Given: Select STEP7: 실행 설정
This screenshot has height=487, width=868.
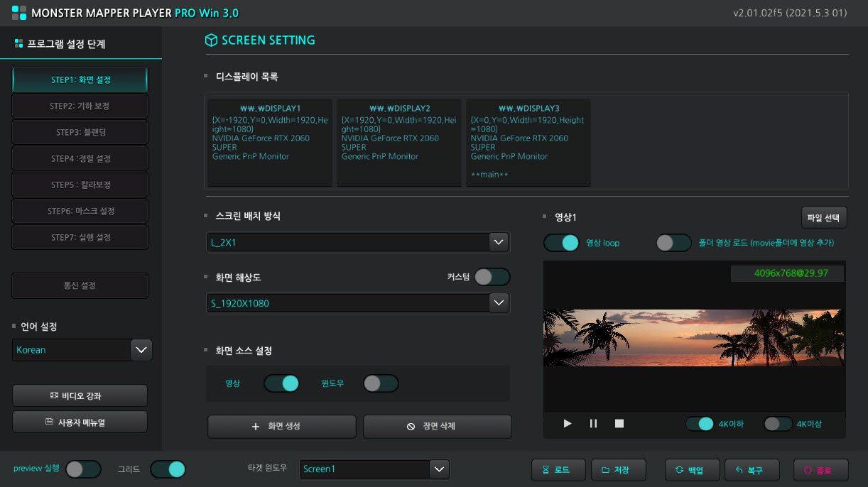Looking at the screenshot, I should pos(80,237).
